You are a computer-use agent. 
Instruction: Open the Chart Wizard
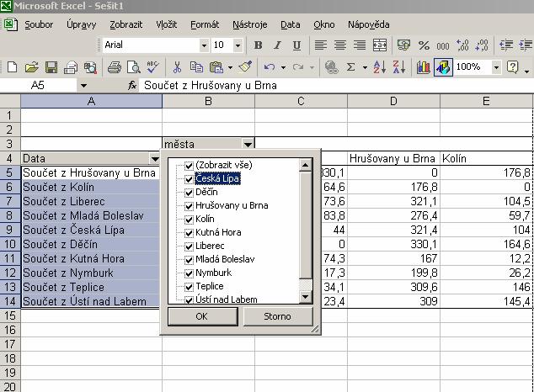pos(424,67)
